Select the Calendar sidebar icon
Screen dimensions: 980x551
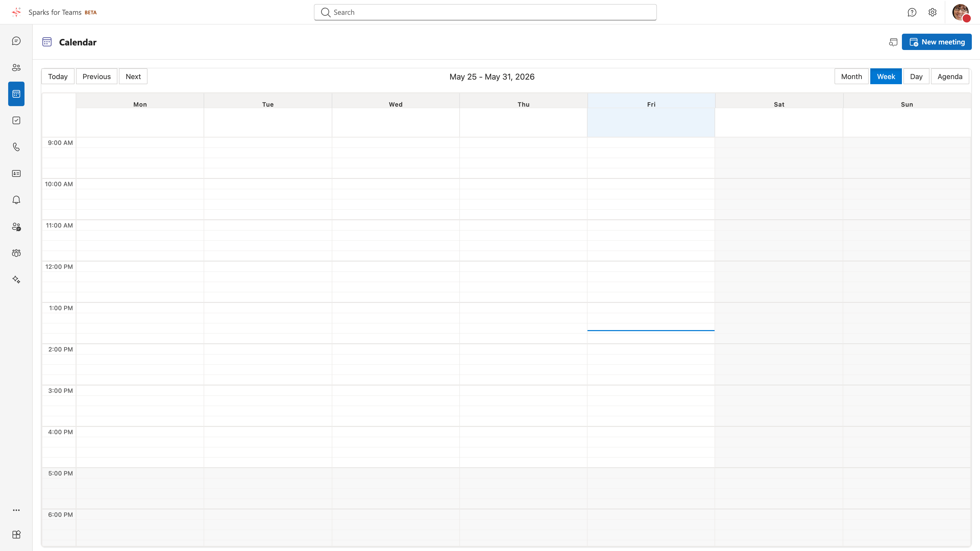[16, 94]
